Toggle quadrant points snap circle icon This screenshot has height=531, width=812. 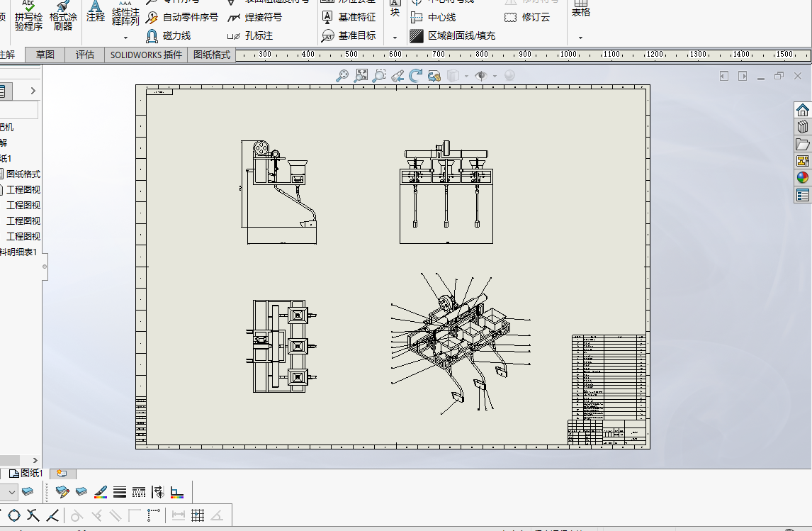tap(14, 515)
